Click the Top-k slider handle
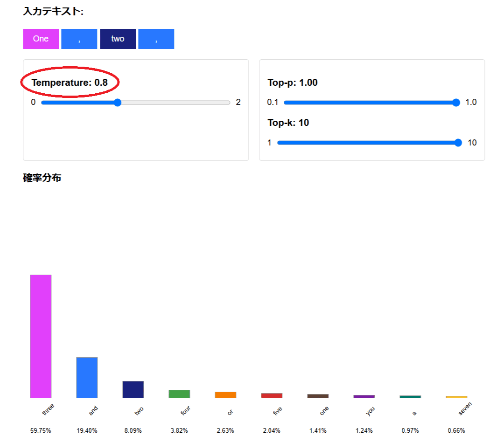Image resolution: width=504 pixels, height=443 pixels. [x=458, y=143]
